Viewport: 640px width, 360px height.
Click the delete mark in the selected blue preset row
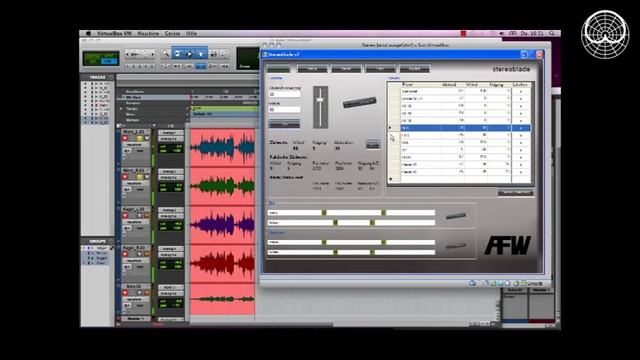(521, 128)
